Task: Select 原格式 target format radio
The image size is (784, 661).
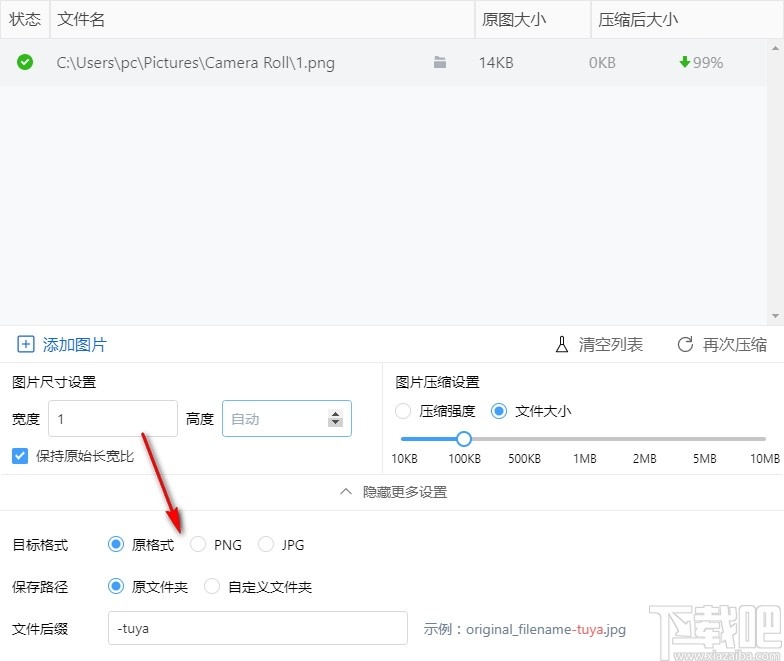Action: pos(116,544)
